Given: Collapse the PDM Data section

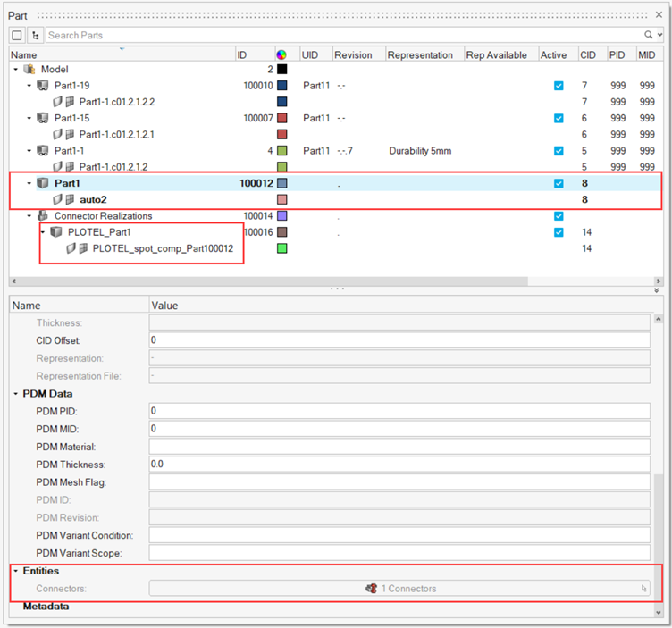Looking at the screenshot, I should tap(16, 394).
